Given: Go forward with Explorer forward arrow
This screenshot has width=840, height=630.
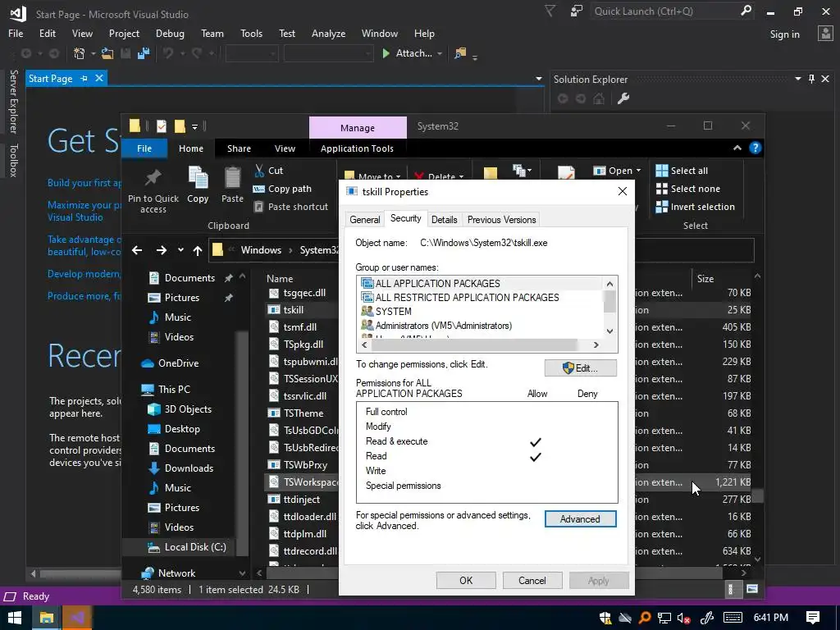Looking at the screenshot, I should [x=162, y=250].
